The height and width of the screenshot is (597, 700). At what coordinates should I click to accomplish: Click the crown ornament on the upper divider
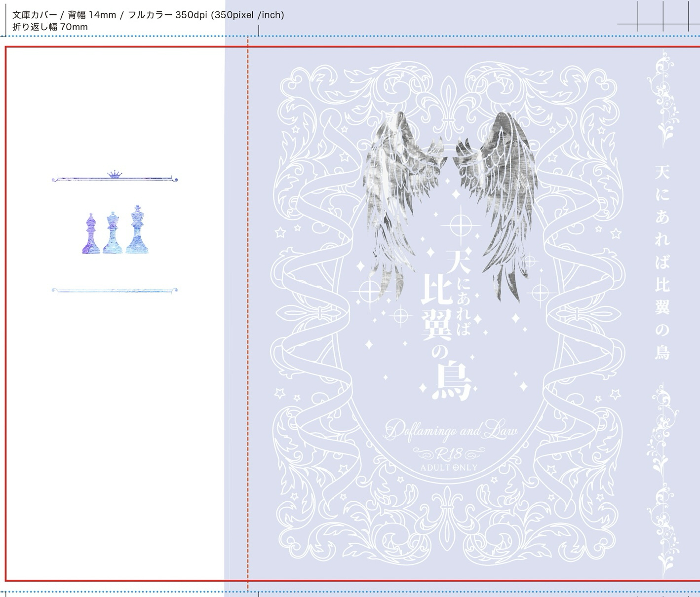pyautogui.click(x=115, y=174)
